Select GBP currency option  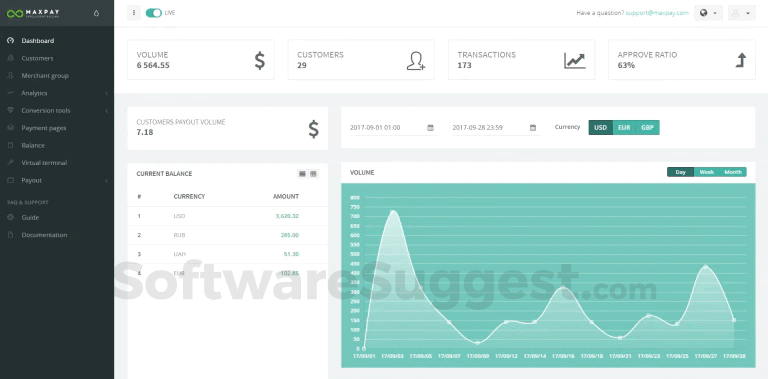tap(648, 127)
